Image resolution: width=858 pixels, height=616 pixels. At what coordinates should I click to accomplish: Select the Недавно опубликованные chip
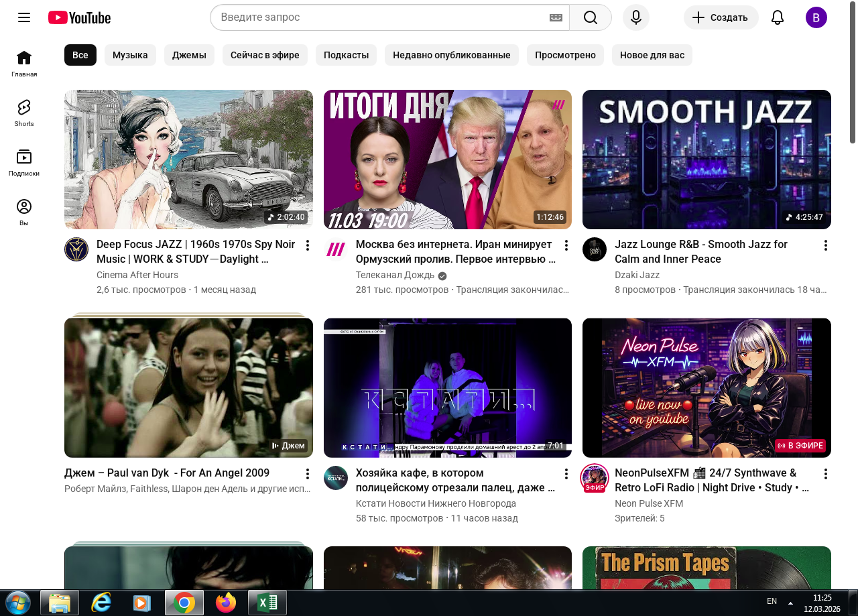click(452, 55)
